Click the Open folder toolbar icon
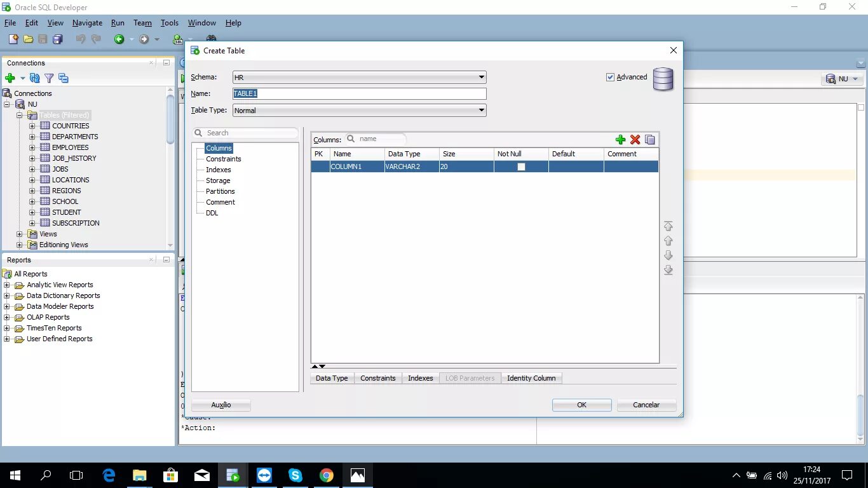 (x=28, y=39)
